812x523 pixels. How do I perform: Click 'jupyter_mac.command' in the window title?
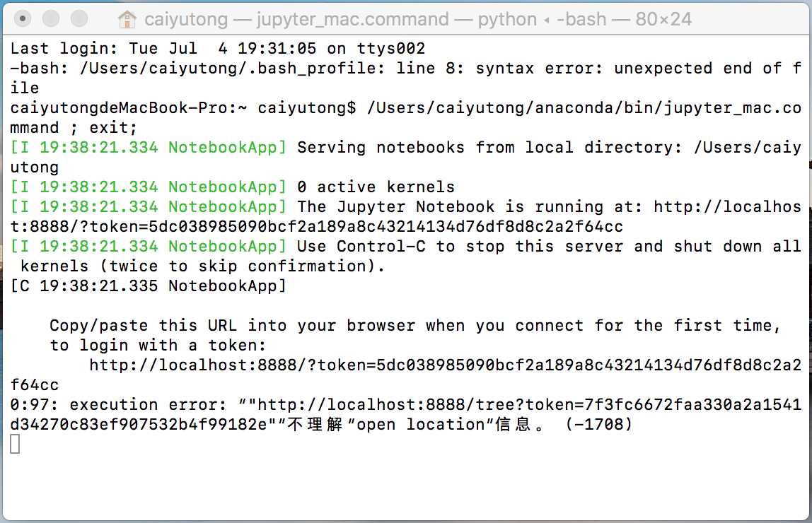tap(353, 20)
